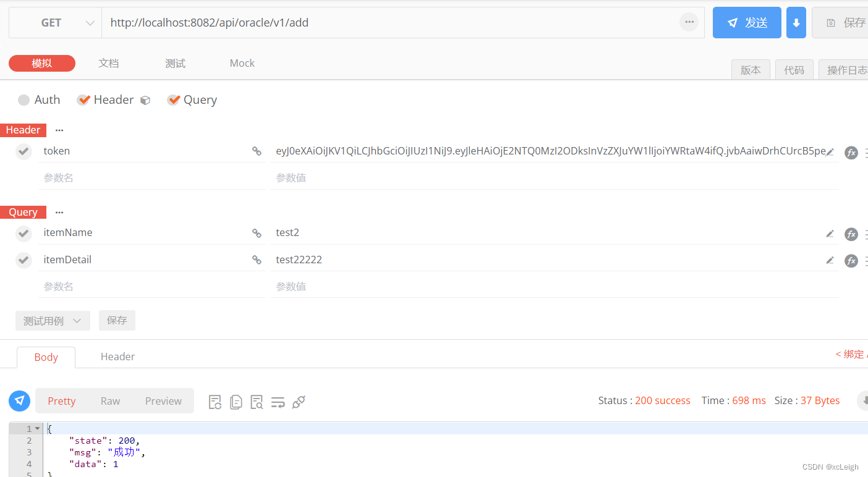Screen dimensions: 868x477
Task: Toggle the token header row checkmark
Action: coord(23,151)
